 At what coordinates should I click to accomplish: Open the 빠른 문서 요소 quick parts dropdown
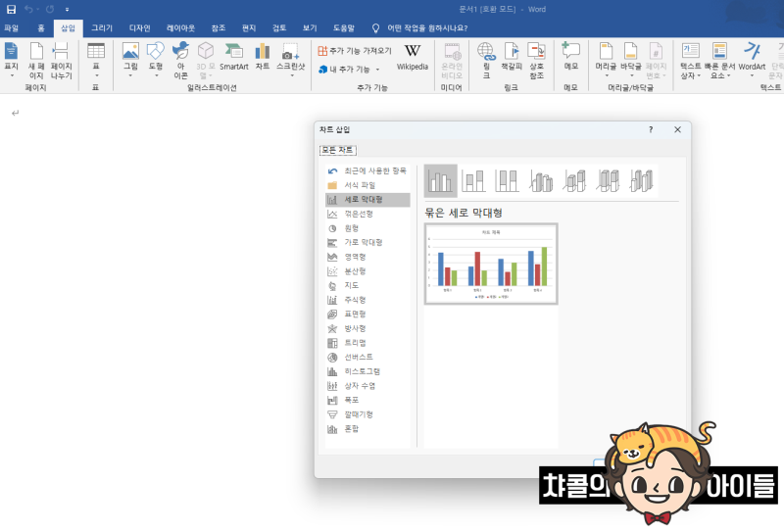tap(719, 61)
